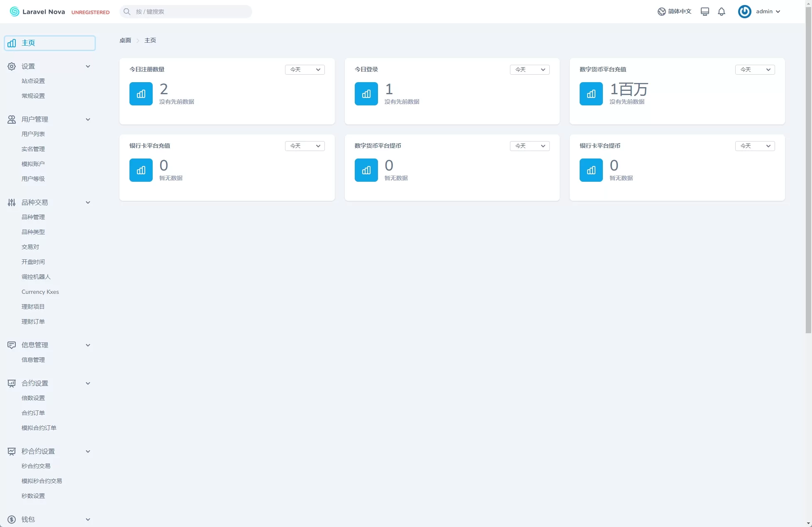The image size is (812, 527).
Task: Open the 简体中文 language selector
Action: pos(675,12)
